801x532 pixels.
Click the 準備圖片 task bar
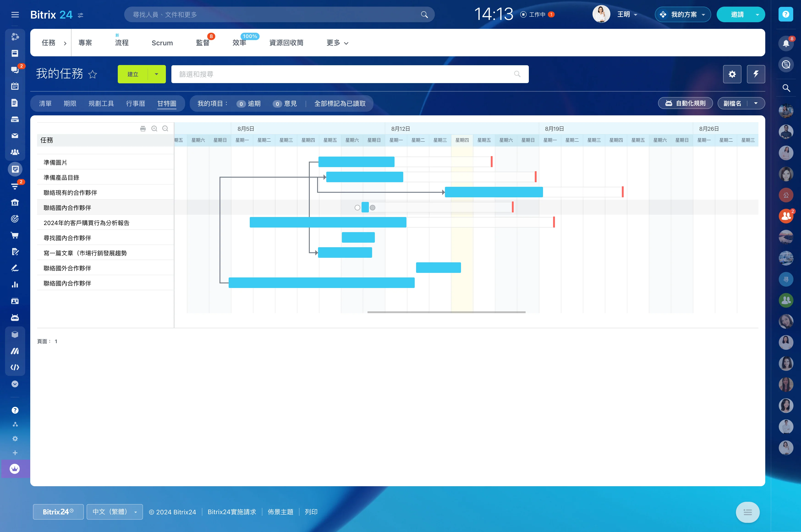coord(357,162)
